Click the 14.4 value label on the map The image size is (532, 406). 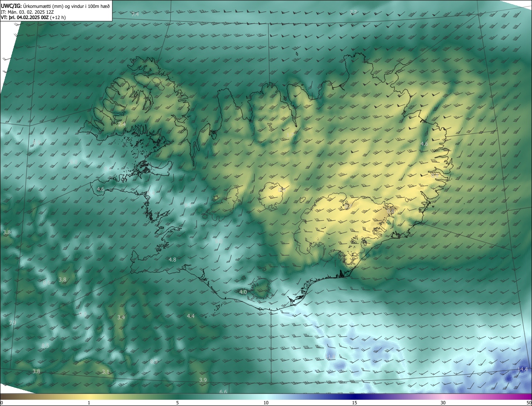tap(523, 369)
